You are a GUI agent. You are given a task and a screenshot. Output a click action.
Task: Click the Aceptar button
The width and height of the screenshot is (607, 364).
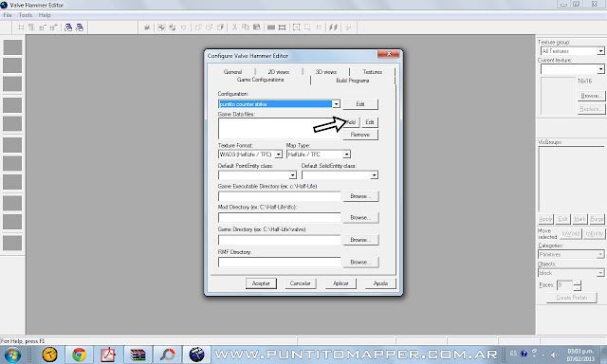[261, 283]
